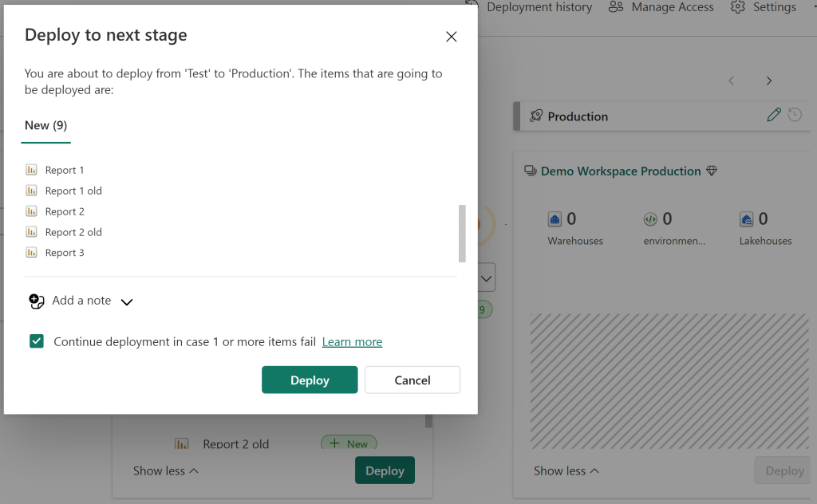Select the New (9) tab
Screen dimensions: 817x504
click(46, 126)
